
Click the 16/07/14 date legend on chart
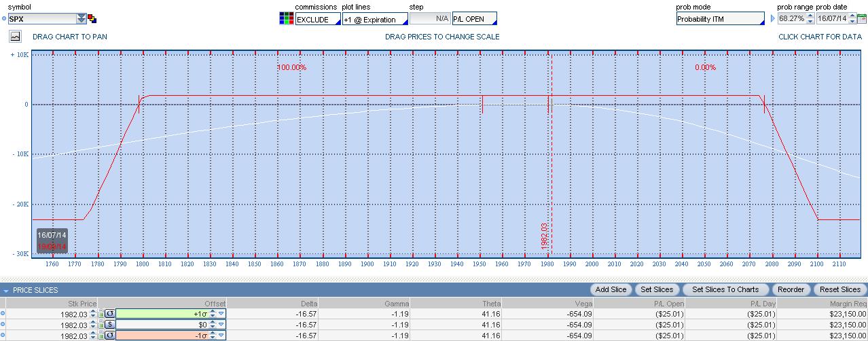(x=52, y=234)
